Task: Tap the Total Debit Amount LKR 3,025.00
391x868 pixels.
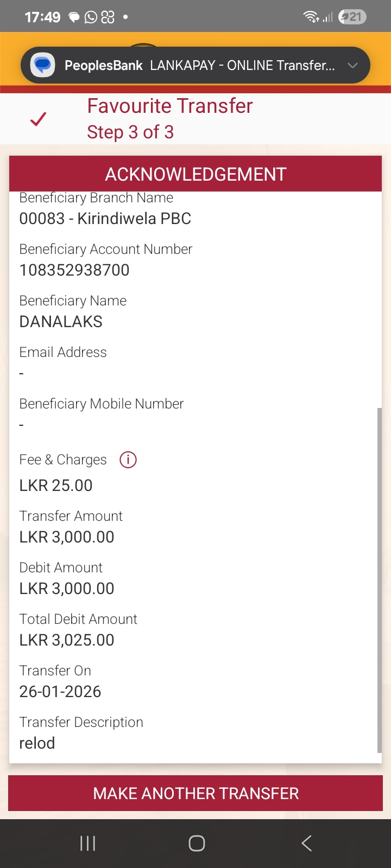Action: (x=67, y=640)
